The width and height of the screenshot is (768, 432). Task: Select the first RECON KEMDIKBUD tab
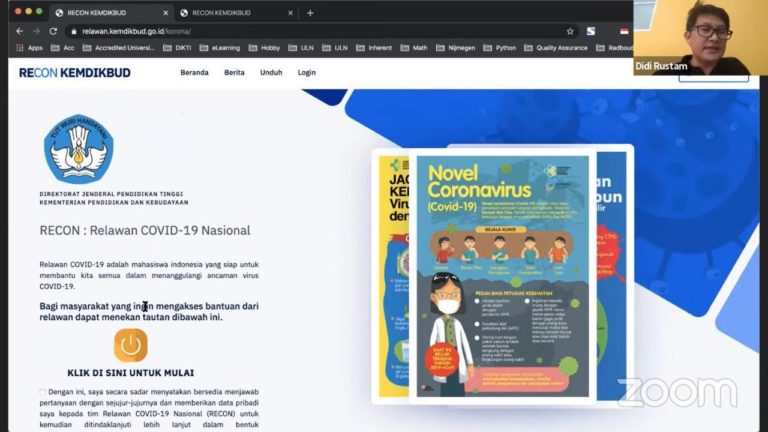(112, 13)
